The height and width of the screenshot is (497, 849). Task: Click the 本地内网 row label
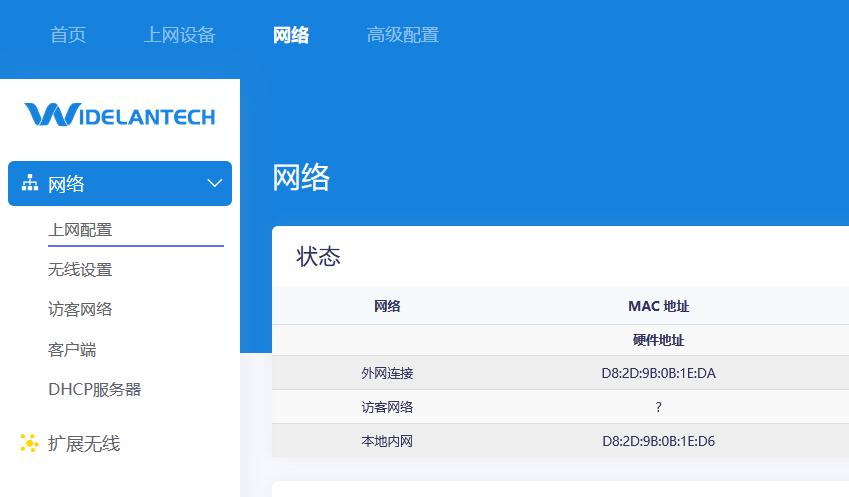point(387,441)
